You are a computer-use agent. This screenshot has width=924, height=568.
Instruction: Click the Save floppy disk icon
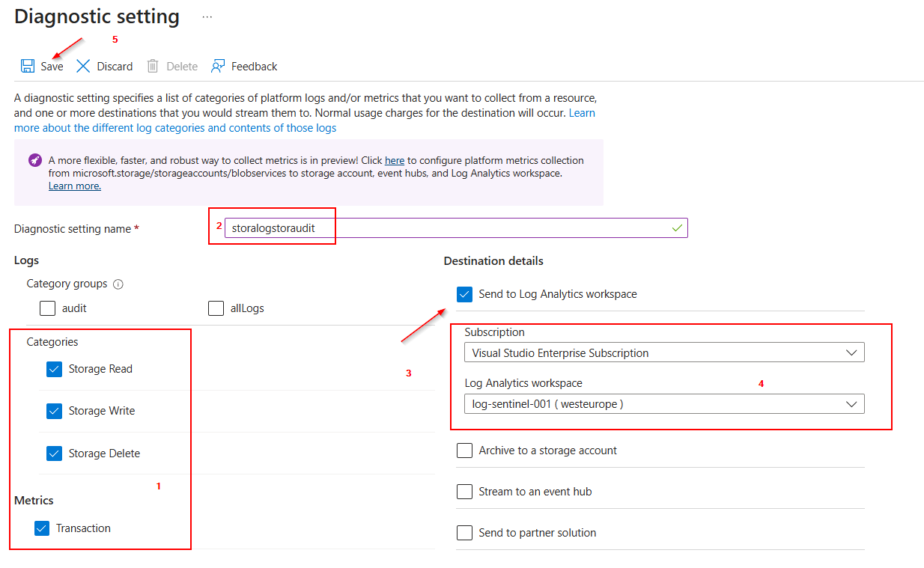tap(28, 66)
